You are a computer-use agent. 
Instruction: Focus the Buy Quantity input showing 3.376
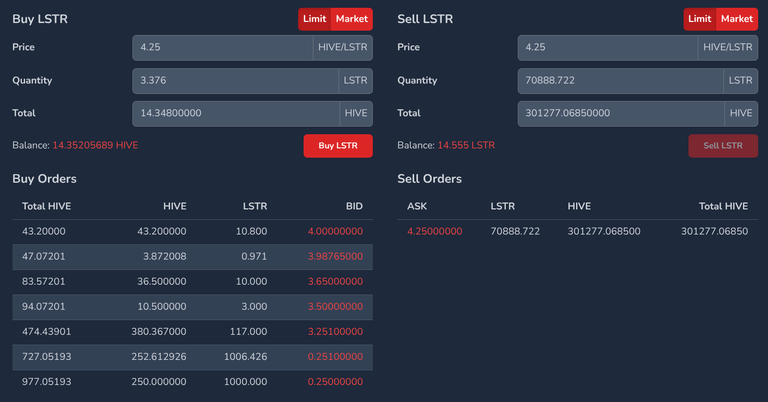point(236,81)
